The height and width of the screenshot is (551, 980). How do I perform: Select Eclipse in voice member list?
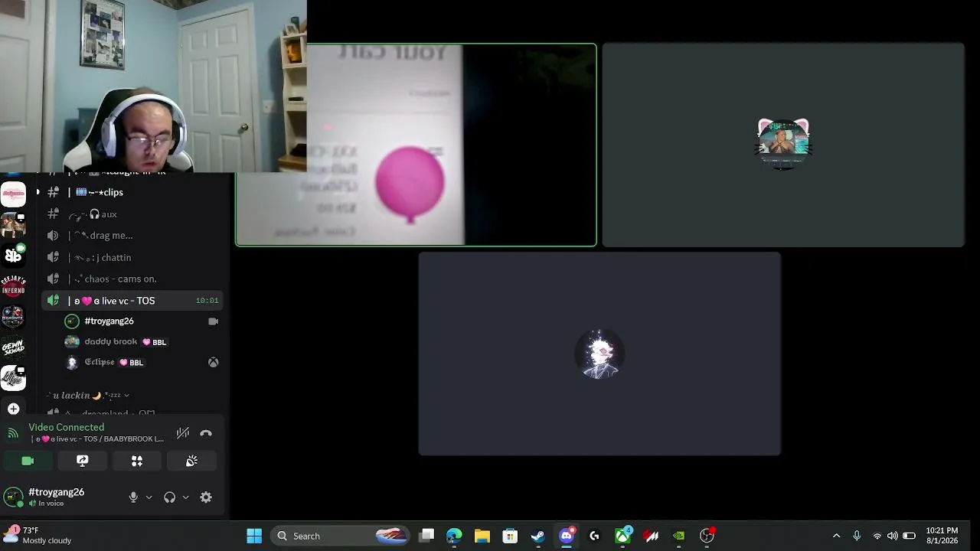pos(142,363)
